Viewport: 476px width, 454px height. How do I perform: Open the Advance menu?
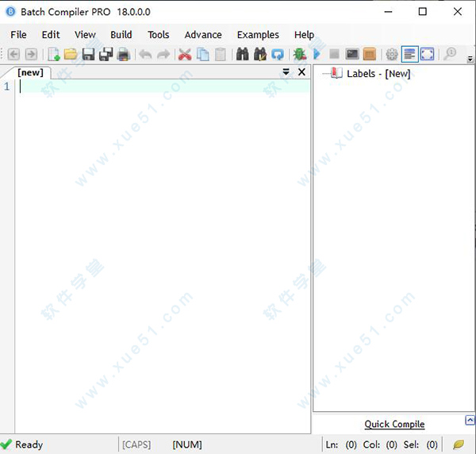pyautogui.click(x=203, y=35)
